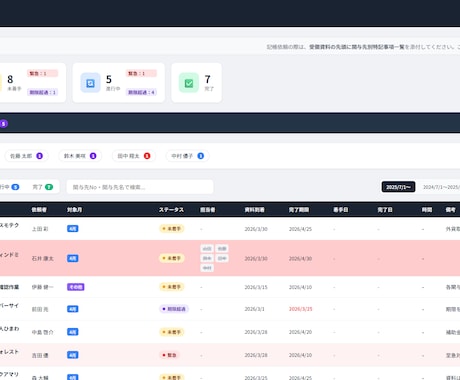Click the 緊急 status badge in 吉田 優 row
The height and width of the screenshot is (380, 460).
tap(169, 355)
